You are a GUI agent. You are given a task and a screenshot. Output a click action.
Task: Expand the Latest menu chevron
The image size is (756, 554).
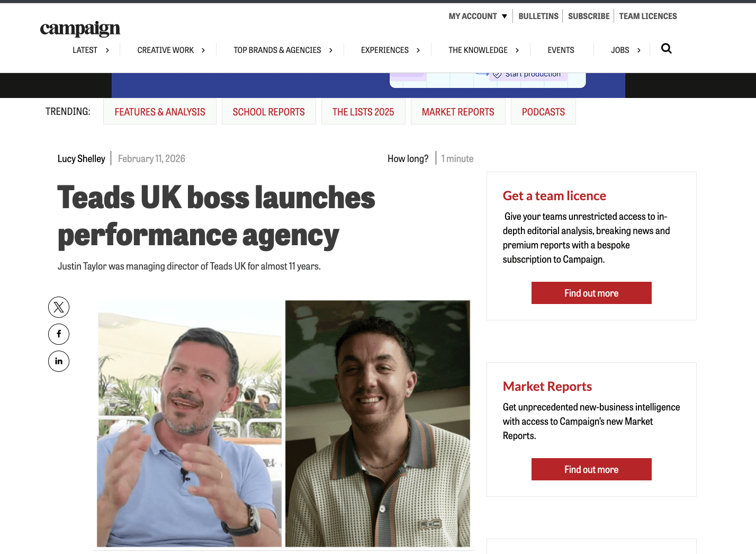[107, 50]
